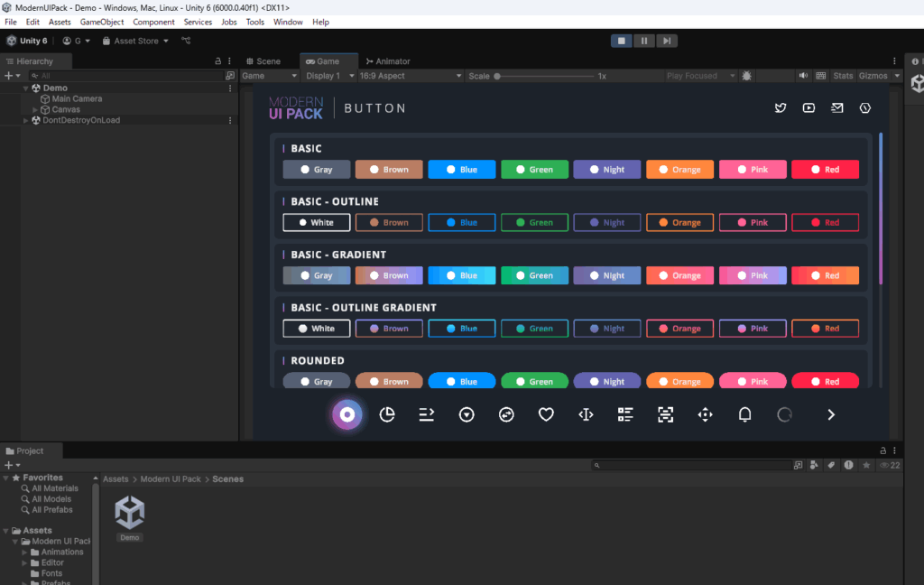Lock the Hierarchy panel

(218, 61)
